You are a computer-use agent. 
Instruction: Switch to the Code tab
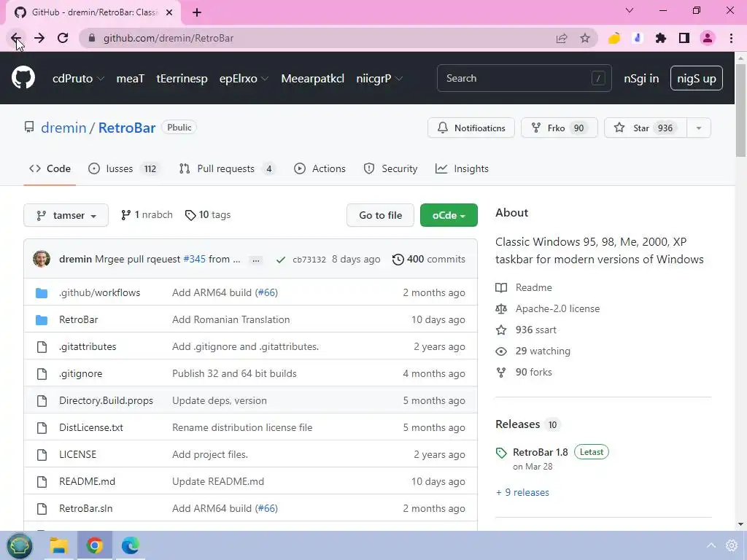click(x=50, y=168)
